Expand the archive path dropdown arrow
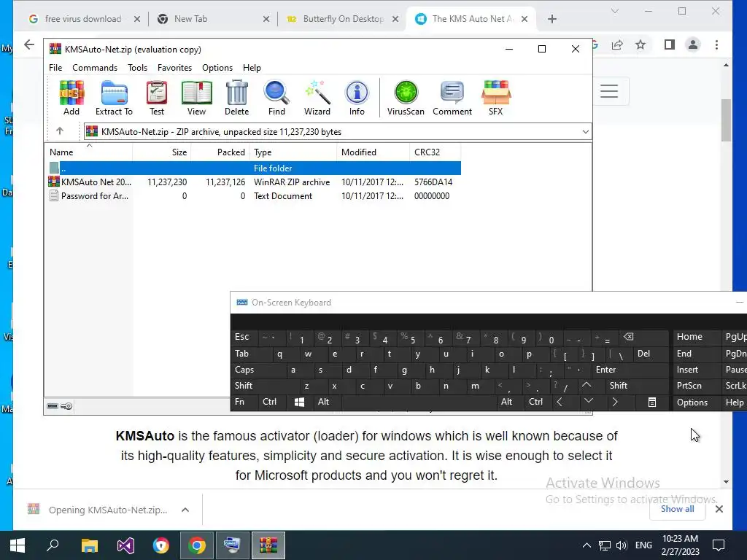 (586, 132)
